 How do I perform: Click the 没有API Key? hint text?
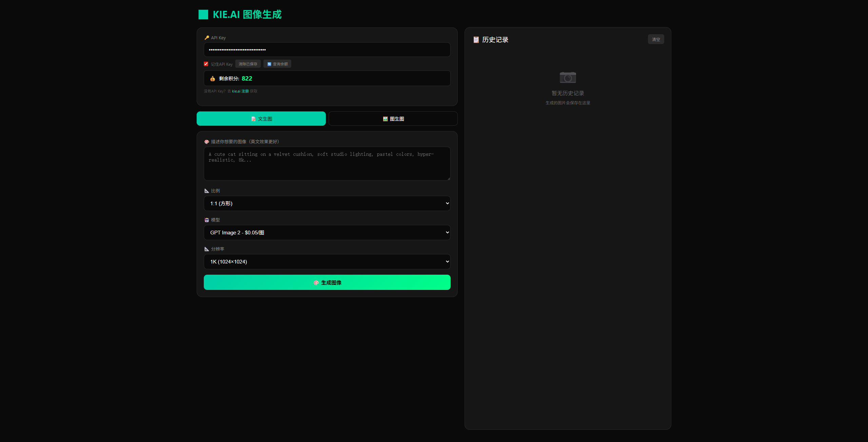tap(215, 91)
